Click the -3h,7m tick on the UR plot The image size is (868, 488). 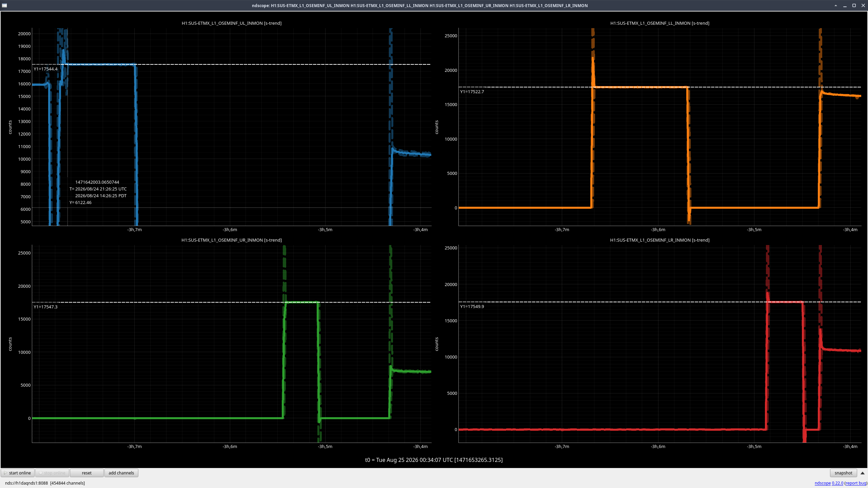pyautogui.click(x=135, y=446)
